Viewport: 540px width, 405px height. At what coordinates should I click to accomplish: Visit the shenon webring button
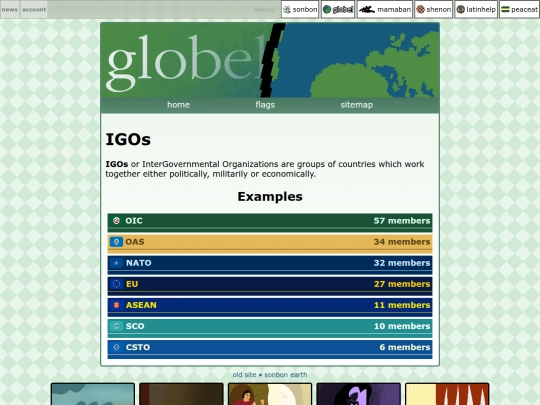coord(434,9)
